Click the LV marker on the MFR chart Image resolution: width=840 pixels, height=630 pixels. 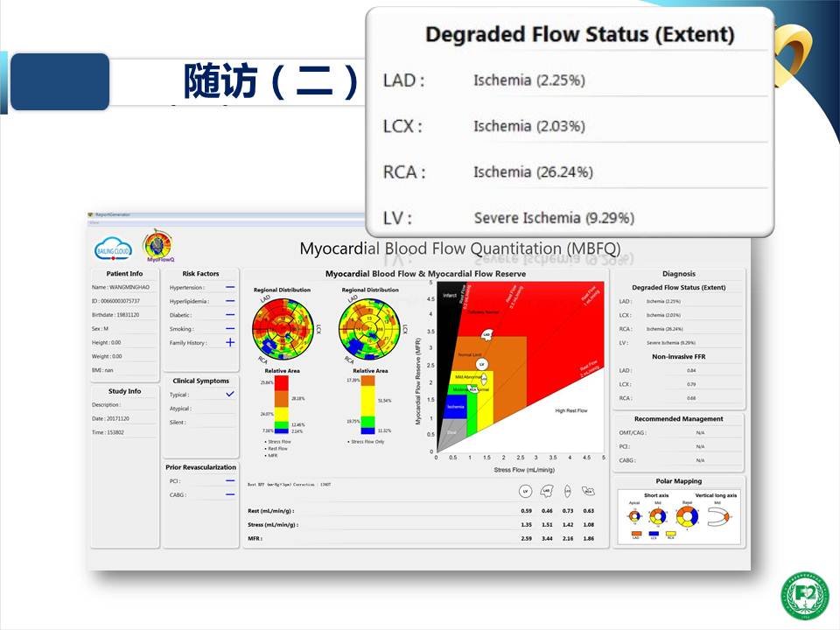[482, 364]
